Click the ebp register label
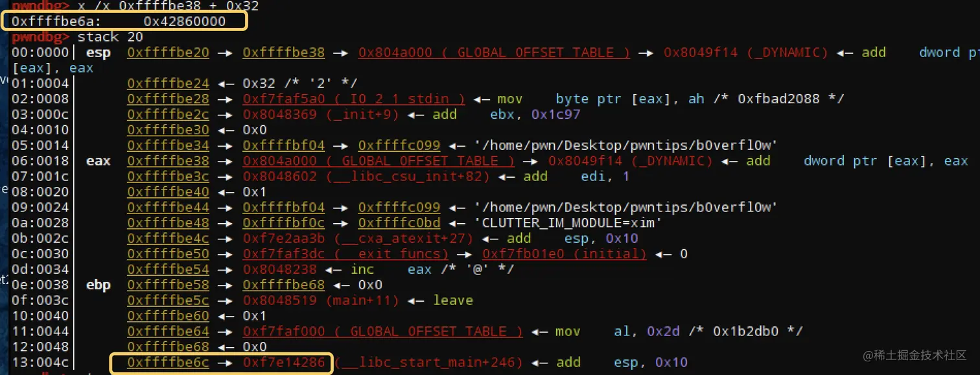 (99, 285)
